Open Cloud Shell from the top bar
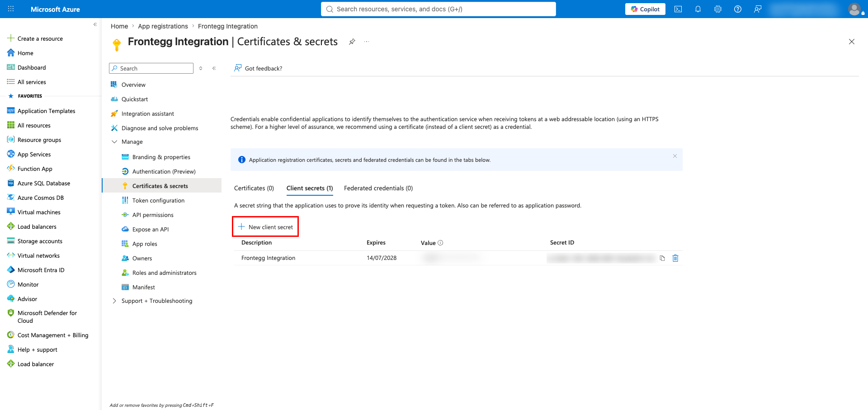The width and height of the screenshot is (868, 410). [x=678, y=9]
